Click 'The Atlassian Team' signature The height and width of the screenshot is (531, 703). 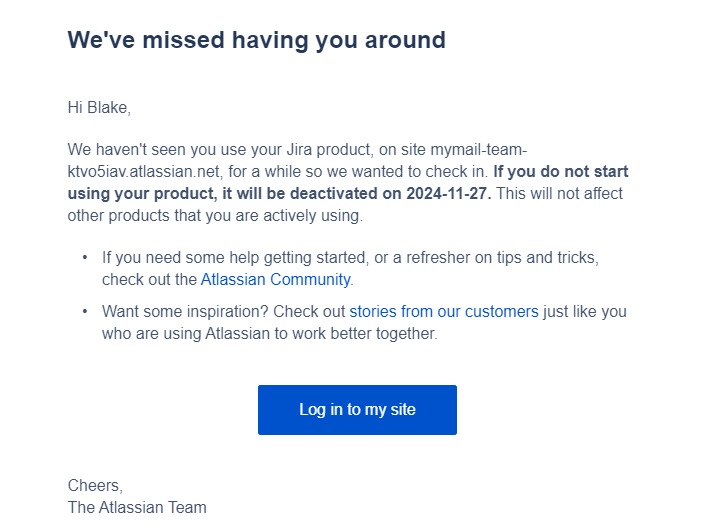[x=137, y=508]
